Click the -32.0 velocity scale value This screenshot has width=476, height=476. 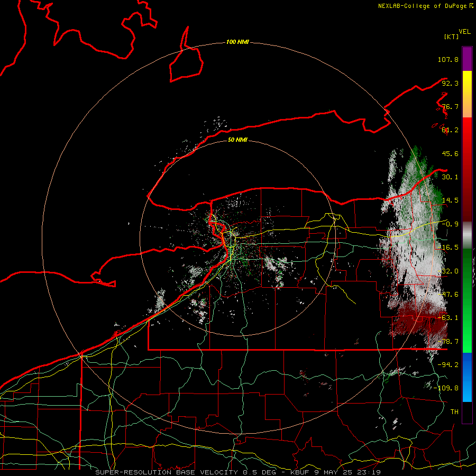click(448, 271)
